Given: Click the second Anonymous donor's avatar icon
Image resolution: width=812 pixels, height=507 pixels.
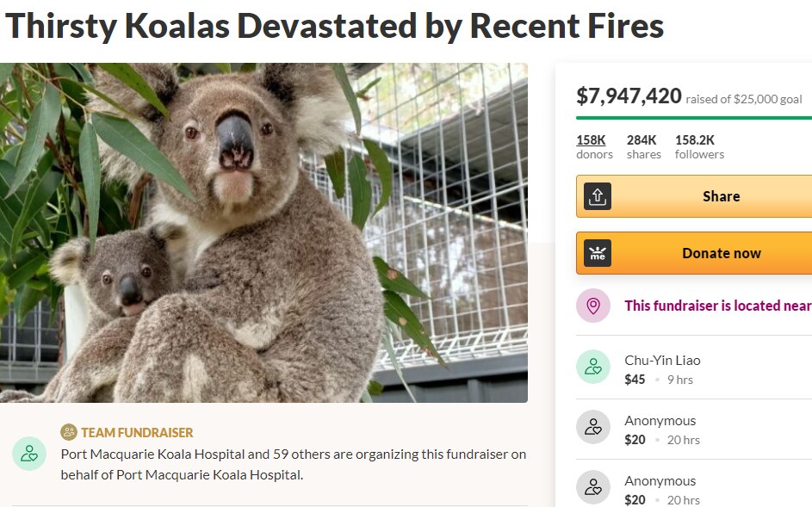Looking at the screenshot, I should coord(592,487).
